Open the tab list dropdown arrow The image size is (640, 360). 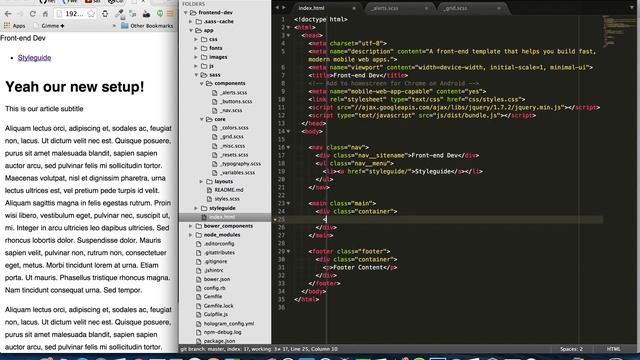tap(631, 7)
